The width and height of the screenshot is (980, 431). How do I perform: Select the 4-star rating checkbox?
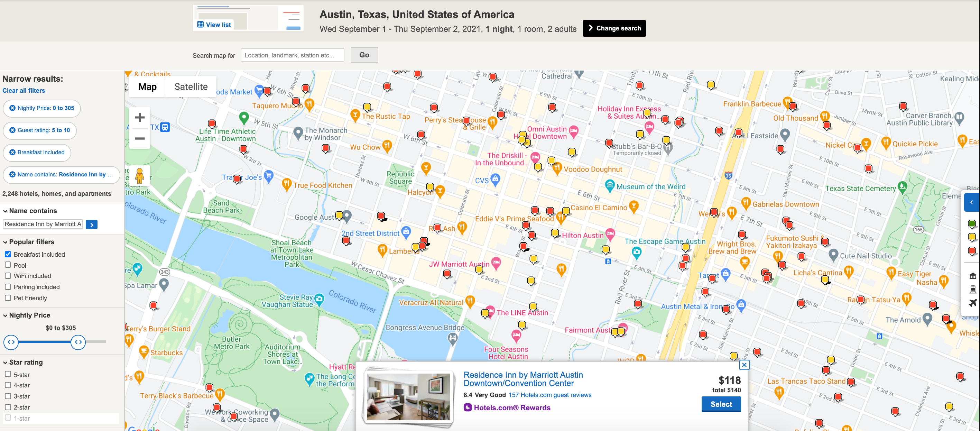[x=8, y=385]
